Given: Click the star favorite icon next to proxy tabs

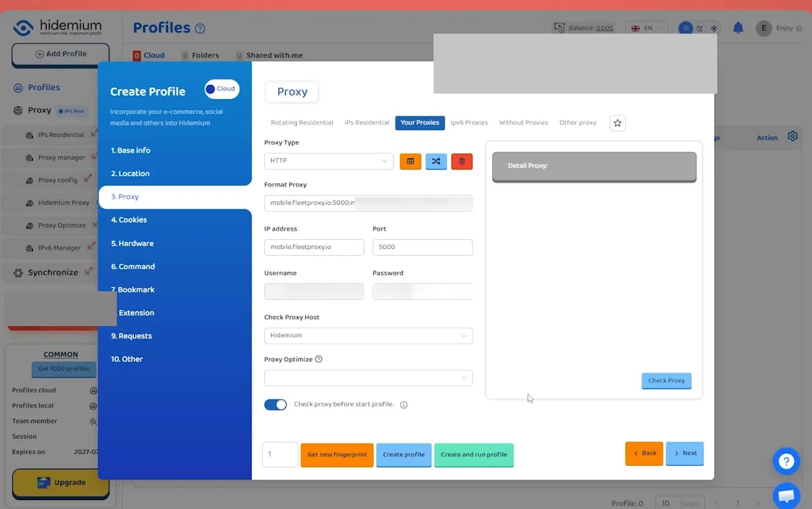Looking at the screenshot, I should pyautogui.click(x=618, y=123).
